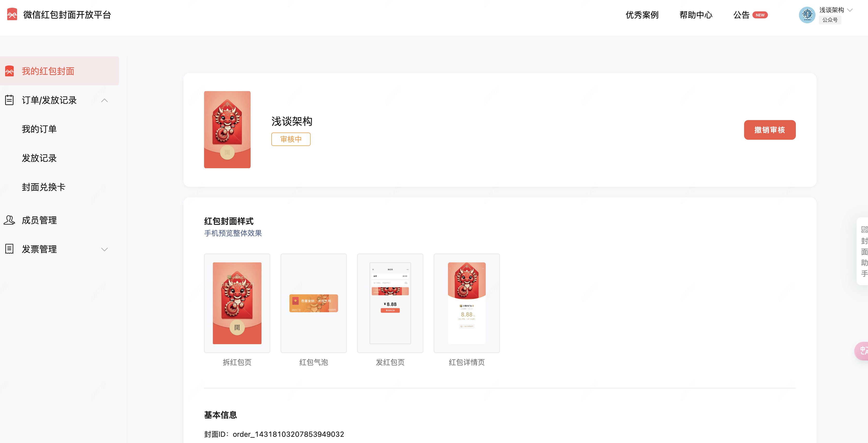Click the 浅谈架构 account avatar
Viewport: 868px width, 443px height.
807,15
